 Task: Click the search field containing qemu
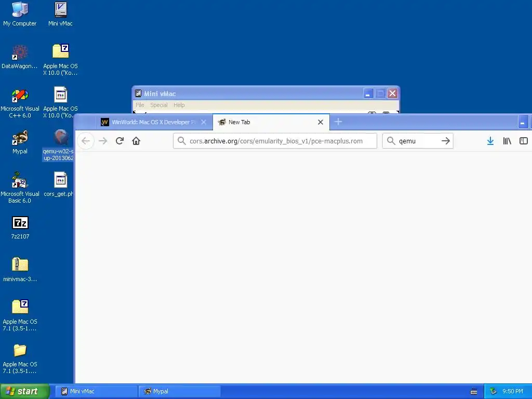click(x=418, y=141)
